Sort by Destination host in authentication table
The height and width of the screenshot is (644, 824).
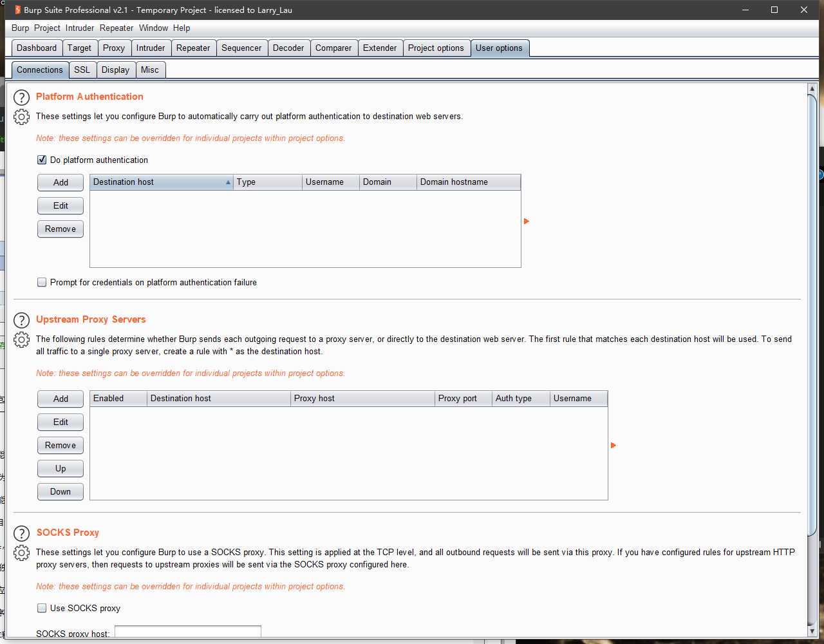pos(162,182)
